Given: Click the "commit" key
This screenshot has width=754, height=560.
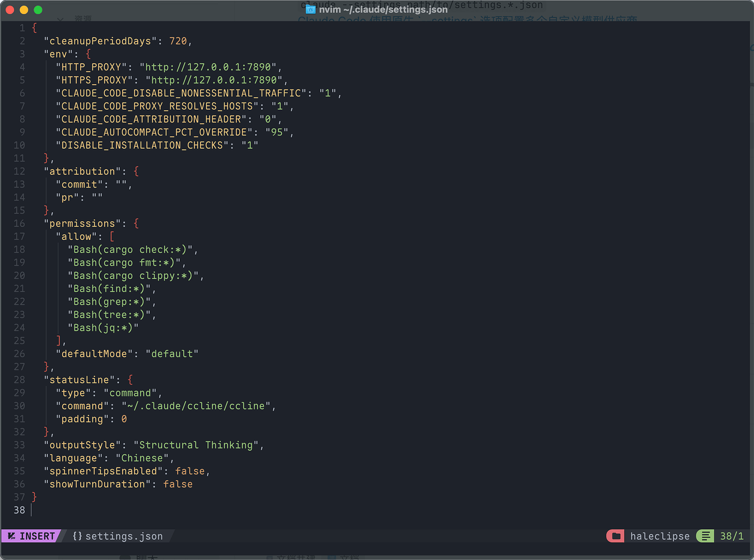Looking at the screenshot, I should [x=79, y=184].
